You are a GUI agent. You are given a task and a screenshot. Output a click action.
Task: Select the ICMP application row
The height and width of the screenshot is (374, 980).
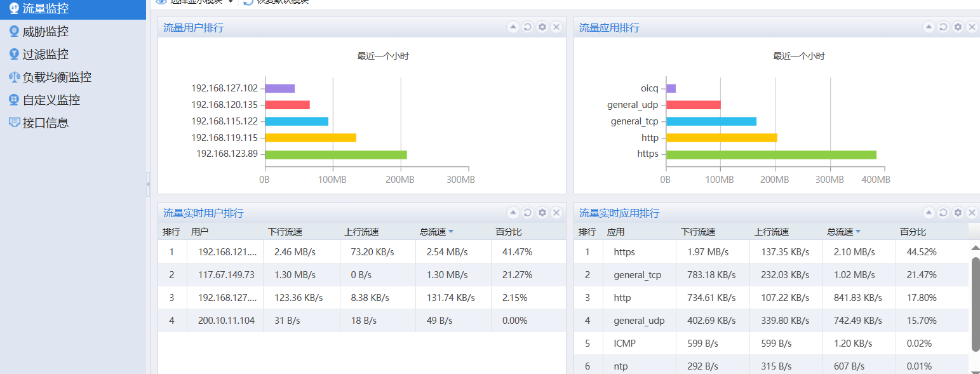(x=771, y=344)
